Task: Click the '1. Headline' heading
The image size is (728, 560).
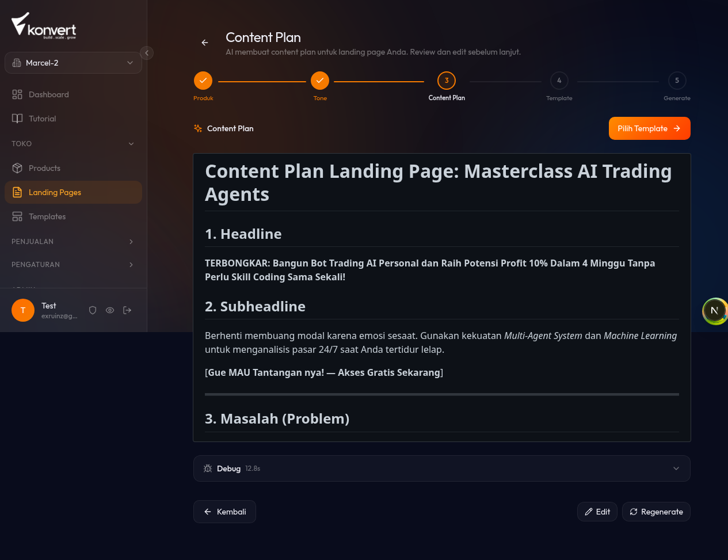Action: point(243,234)
